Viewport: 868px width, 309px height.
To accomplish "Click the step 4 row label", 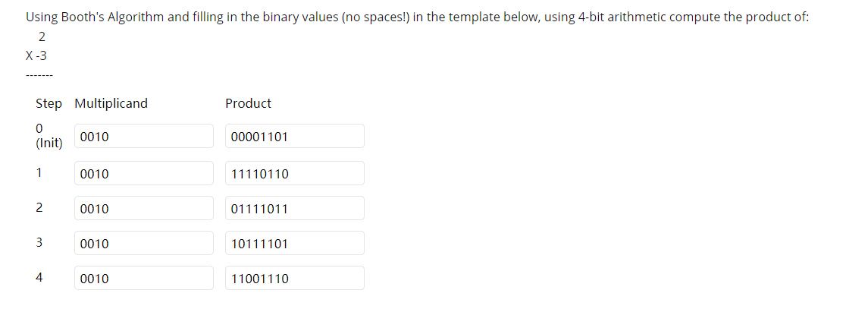I will (x=39, y=277).
